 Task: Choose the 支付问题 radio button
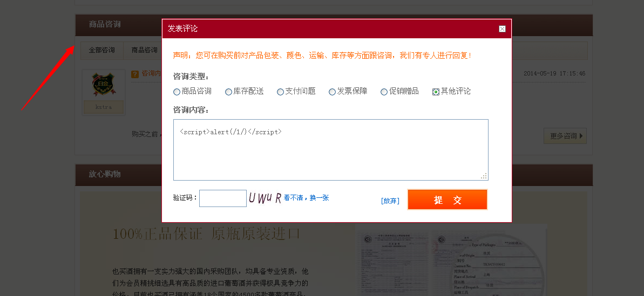tap(280, 92)
